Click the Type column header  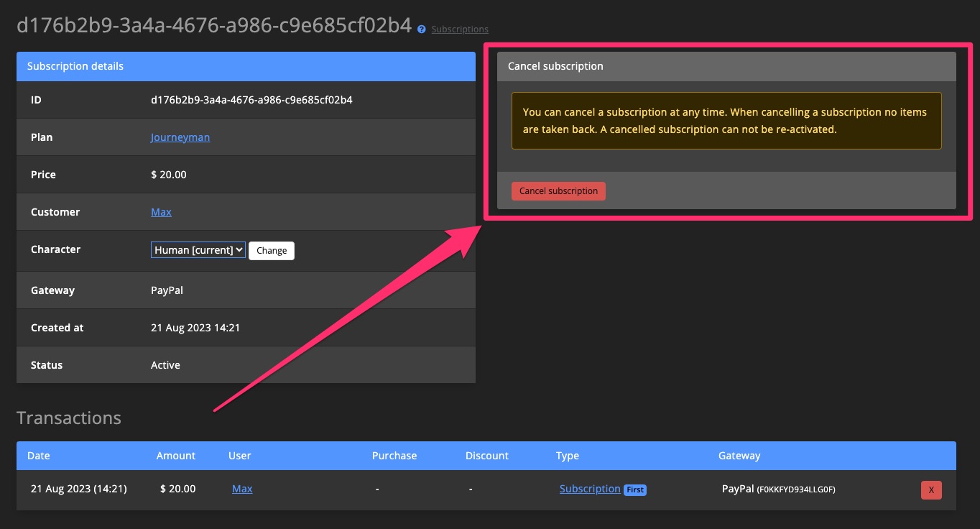(x=568, y=455)
